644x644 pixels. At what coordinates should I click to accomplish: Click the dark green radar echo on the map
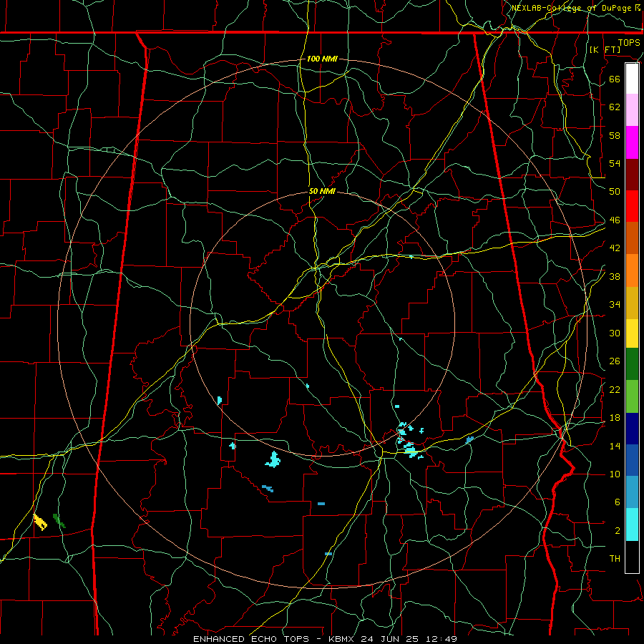click(59, 520)
